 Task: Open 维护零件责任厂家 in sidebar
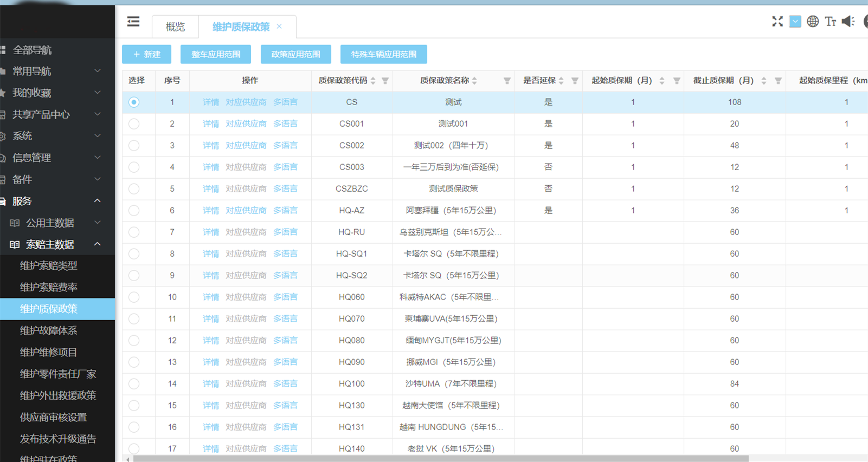pyautogui.click(x=58, y=374)
